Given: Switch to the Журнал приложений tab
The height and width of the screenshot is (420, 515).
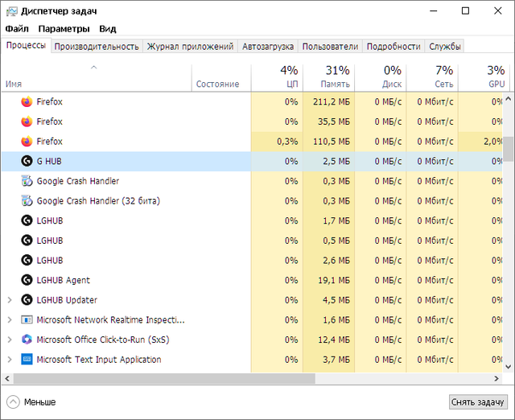Looking at the screenshot, I should (x=190, y=47).
